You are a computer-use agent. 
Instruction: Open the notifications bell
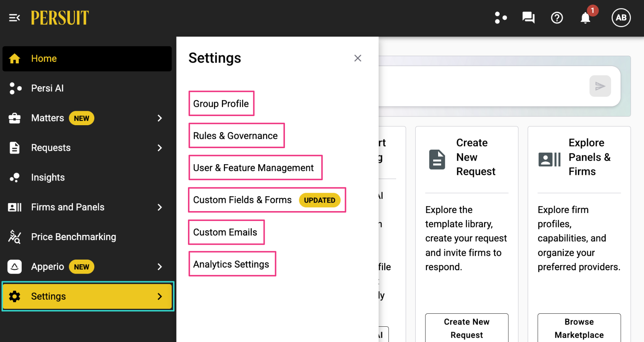(585, 18)
